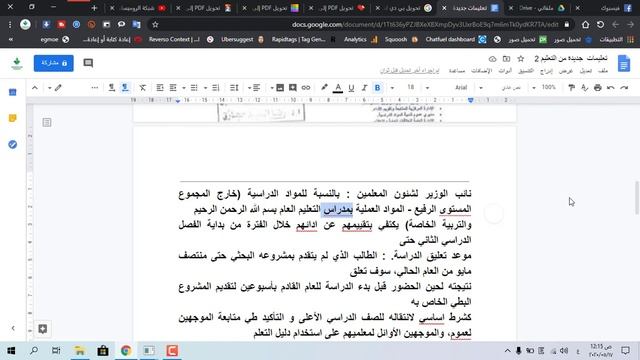
Task: Toggle underline formatting
Action: click(351, 88)
